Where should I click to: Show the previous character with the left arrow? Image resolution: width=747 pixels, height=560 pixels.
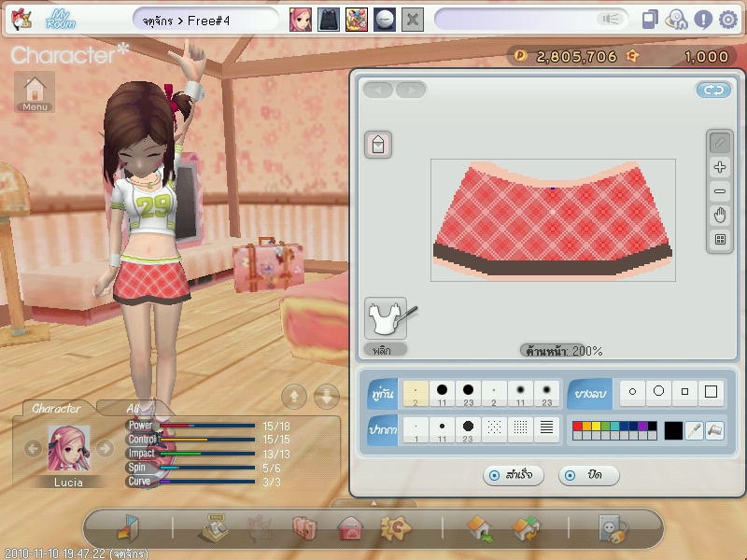coord(33,448)
